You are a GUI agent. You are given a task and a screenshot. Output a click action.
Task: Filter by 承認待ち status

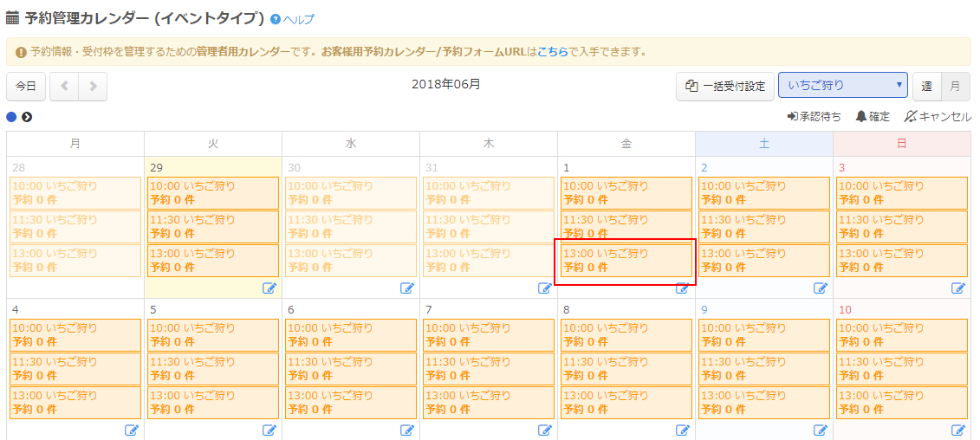click(814, 116)
